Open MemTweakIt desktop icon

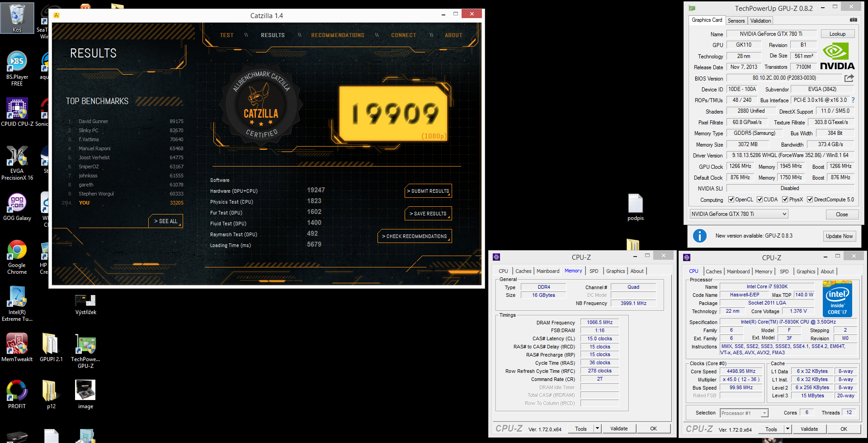(x=17, y=348)
